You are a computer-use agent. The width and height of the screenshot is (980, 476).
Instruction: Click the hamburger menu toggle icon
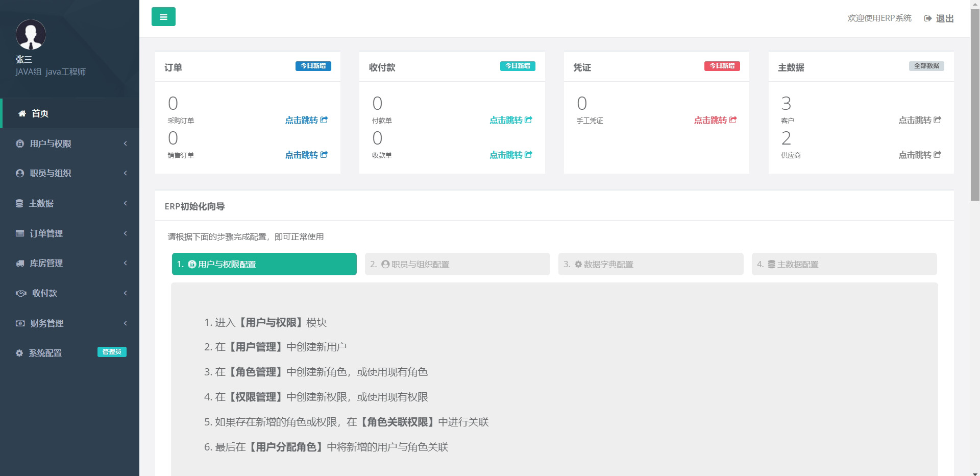click(x=163, y=16)
